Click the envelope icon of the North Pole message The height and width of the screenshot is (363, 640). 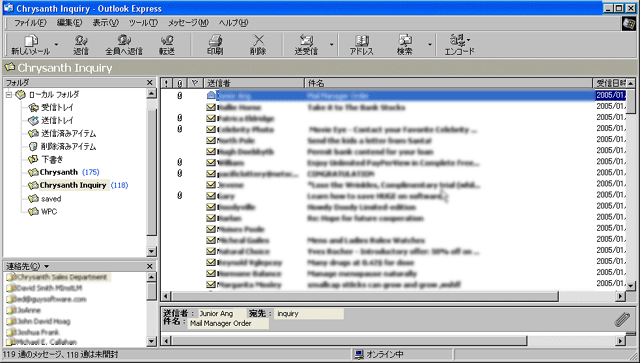tap(211, 140)
